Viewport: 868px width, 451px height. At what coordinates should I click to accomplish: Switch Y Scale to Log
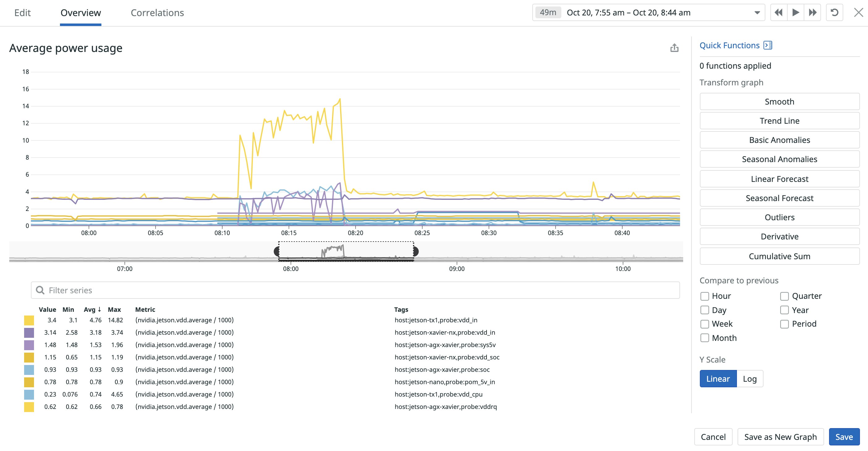(x=750, y=379)
